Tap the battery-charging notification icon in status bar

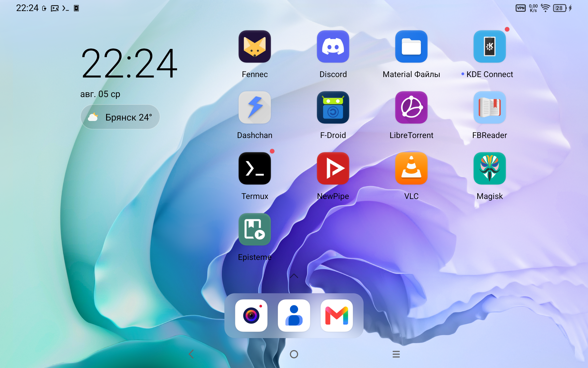coord(44,8)
